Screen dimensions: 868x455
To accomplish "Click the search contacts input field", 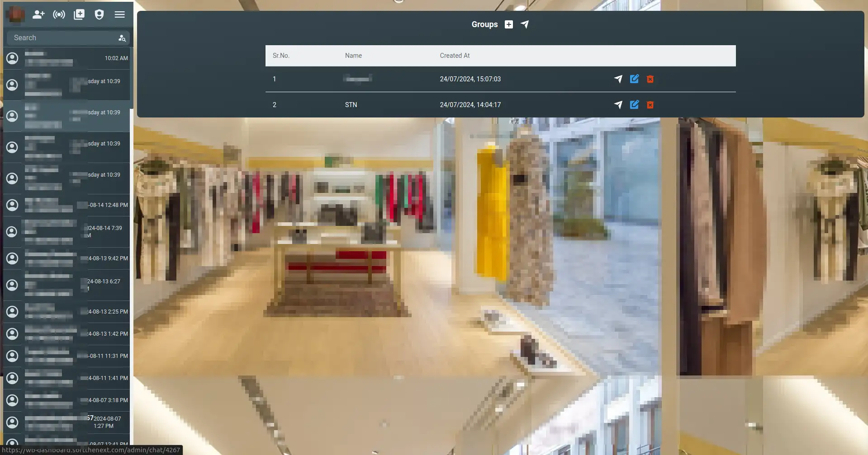I will click(x=63, y=38).
